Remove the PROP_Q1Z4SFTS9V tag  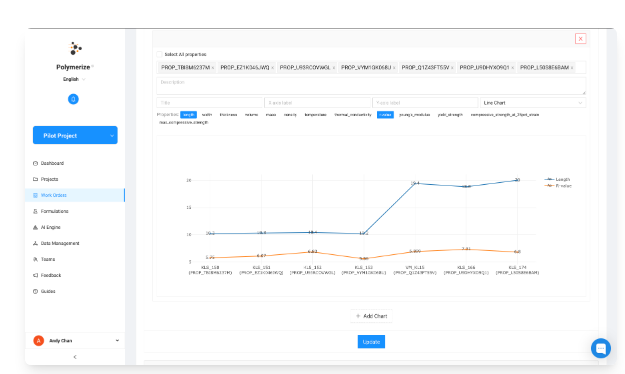[452, 68]
